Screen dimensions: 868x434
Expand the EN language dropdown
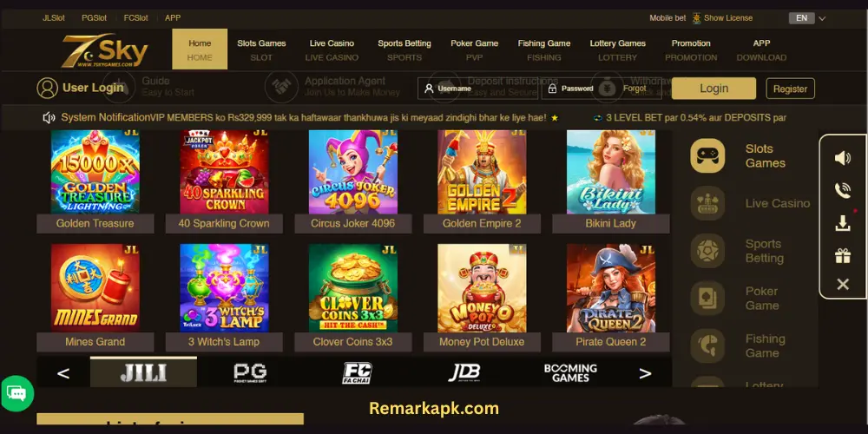(x=807, y=18)
